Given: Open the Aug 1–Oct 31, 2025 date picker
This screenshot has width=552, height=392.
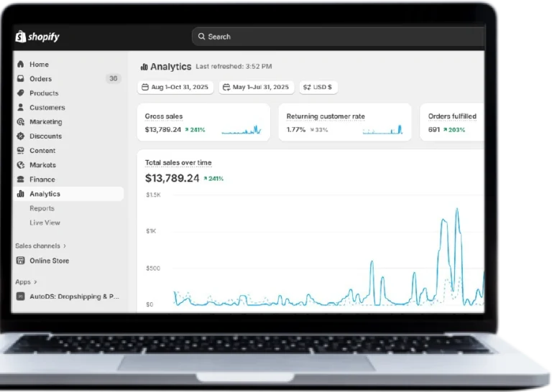Looking at the screenshot, I should pyautogui.click(x=175, y=87).
